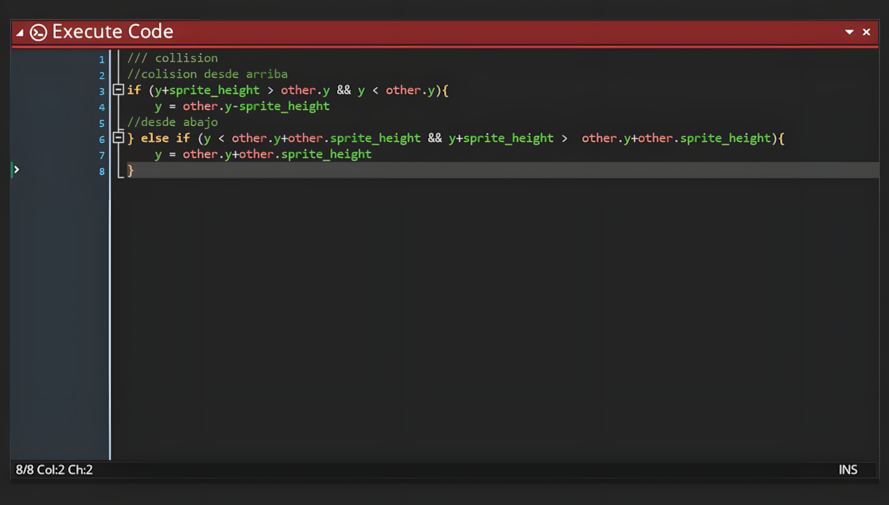This screenshot has height=505, width=889.
Task: Select line number 8 in the gutter
Action: pyautogui.click(x=102, y=171)
